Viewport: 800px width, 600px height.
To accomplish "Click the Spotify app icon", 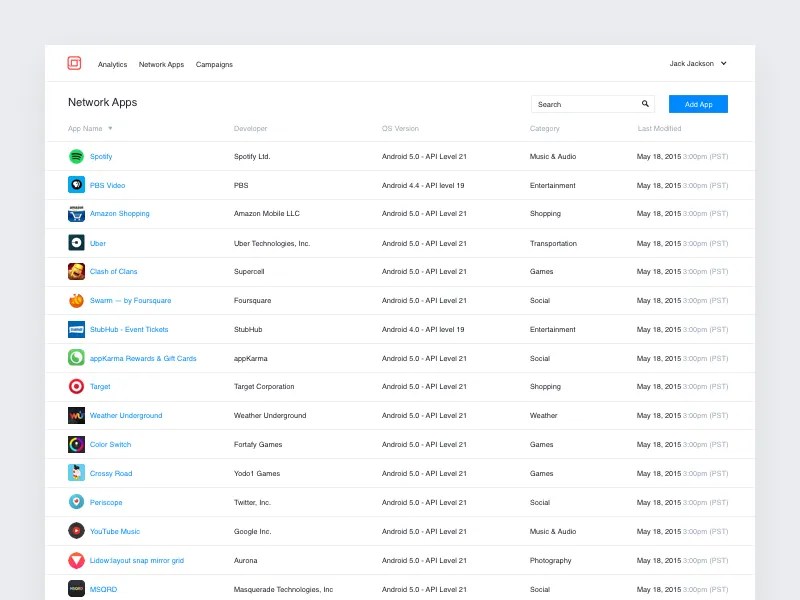I will pyautogui.click(x=77, y=156).
